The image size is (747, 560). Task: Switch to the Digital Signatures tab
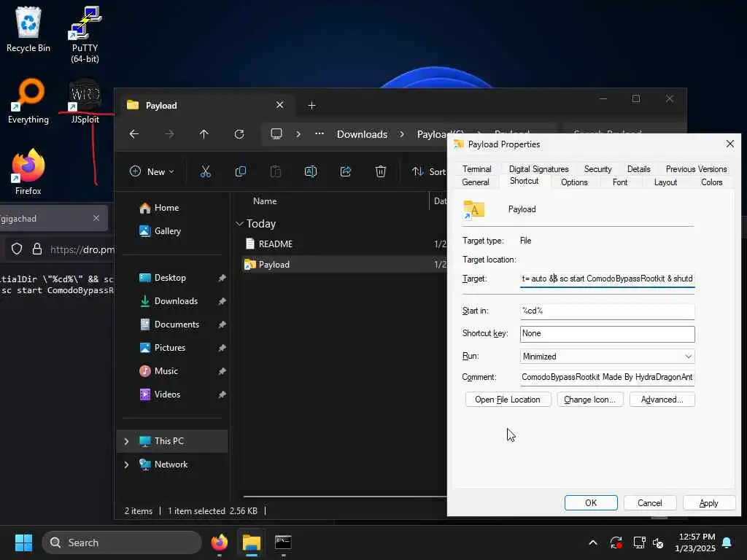click(538, 169)
